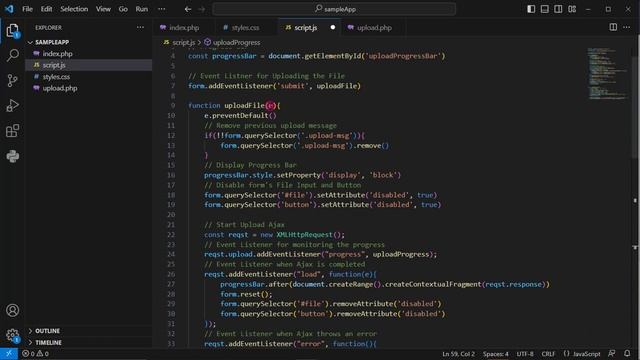Click the VS Code logo icon

pos(9,9)
